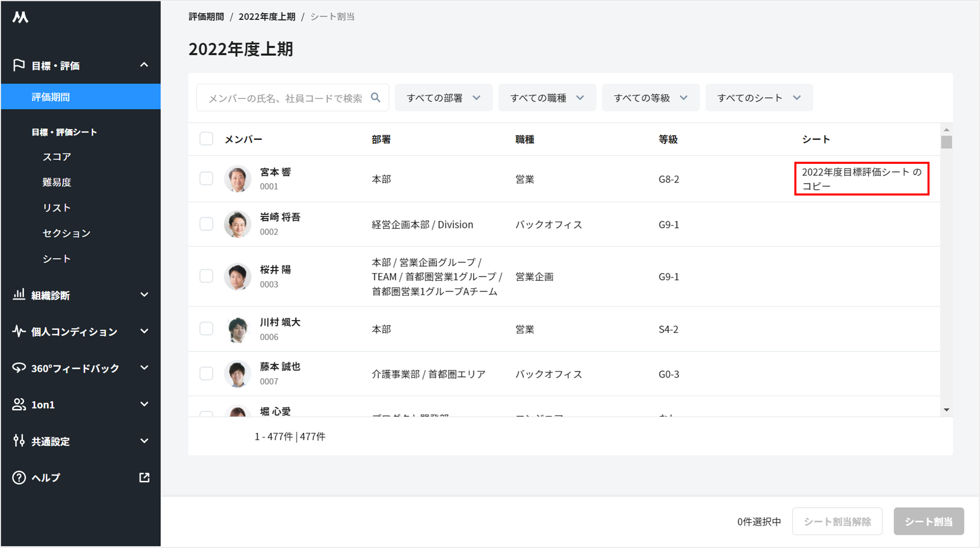Click the シート割当解除 button
980x548 pixels.
(837, 522)
